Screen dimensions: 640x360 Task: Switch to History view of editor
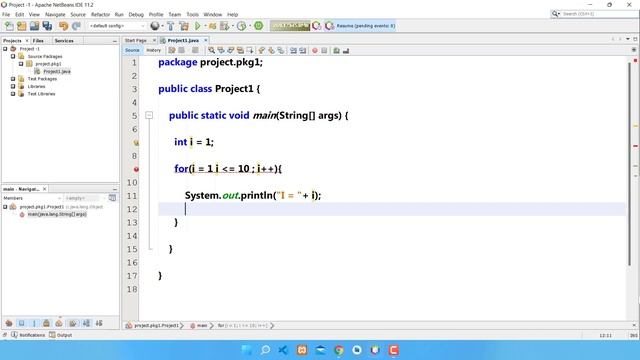pyautogui.click(x=153, y=50)
